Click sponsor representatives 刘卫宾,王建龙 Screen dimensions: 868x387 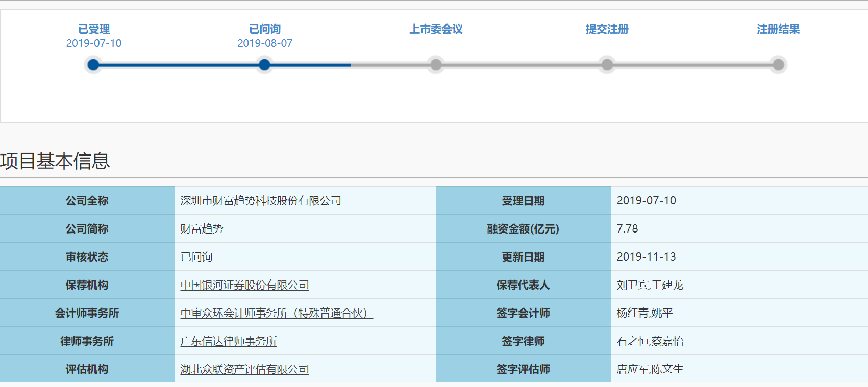pos(650,285)
